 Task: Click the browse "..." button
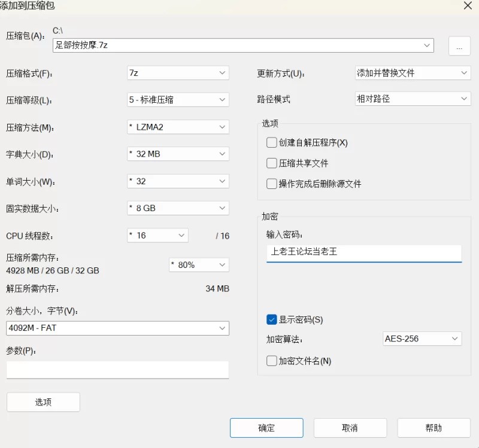click(x=459, y=46)
